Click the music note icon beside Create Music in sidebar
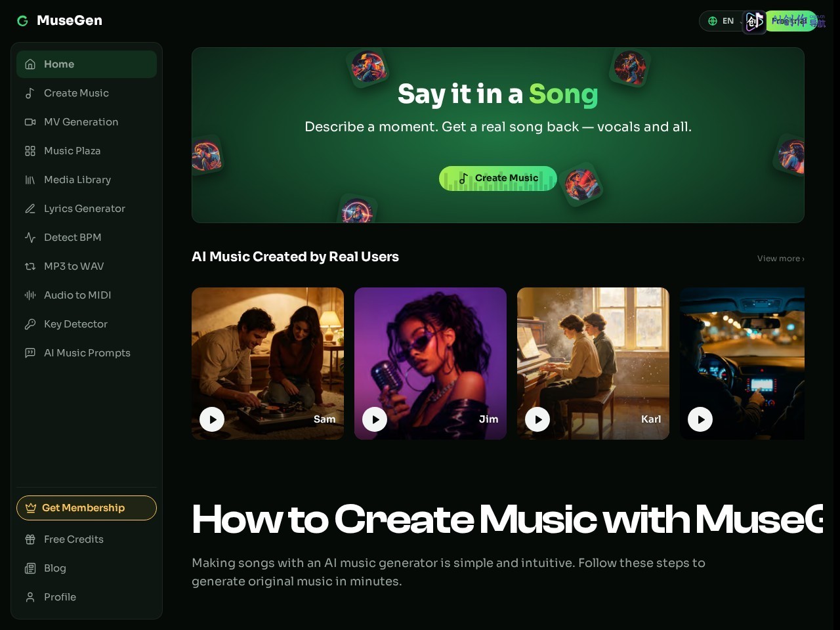Viewport: 840px width, 630px height. [30, 93]
